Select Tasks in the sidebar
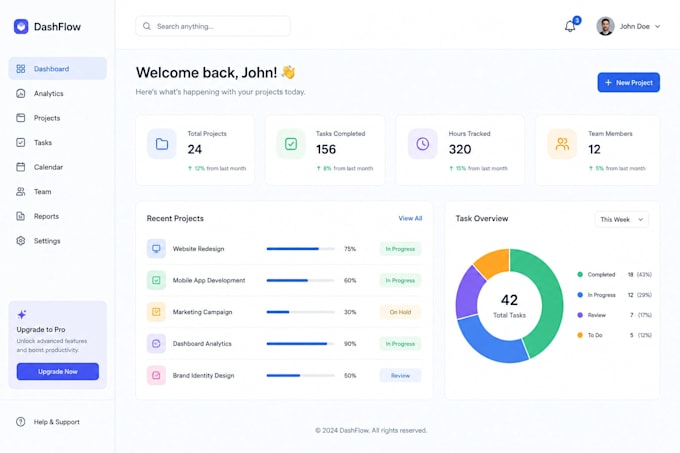This screenshot has width=680, height=453. (x=58, y=142)
